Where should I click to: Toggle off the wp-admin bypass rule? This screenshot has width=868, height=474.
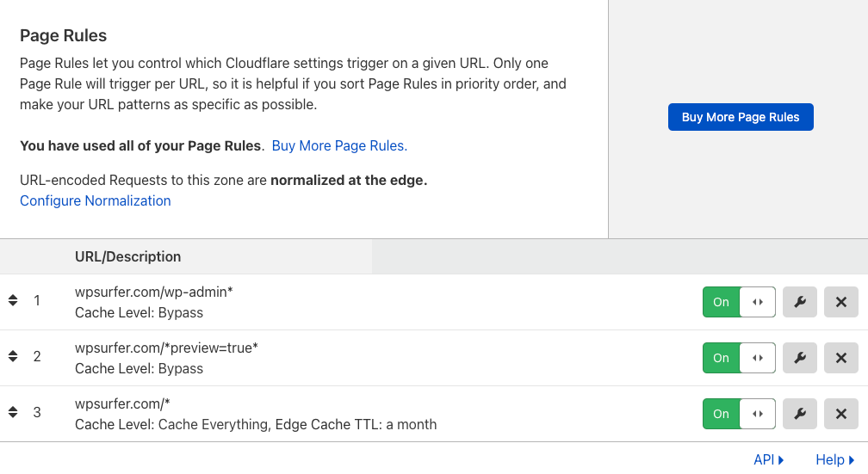pos(739,302)
